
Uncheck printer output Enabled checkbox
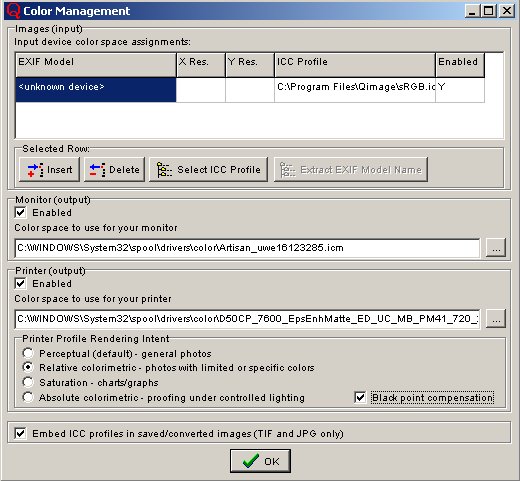point(20,283)
